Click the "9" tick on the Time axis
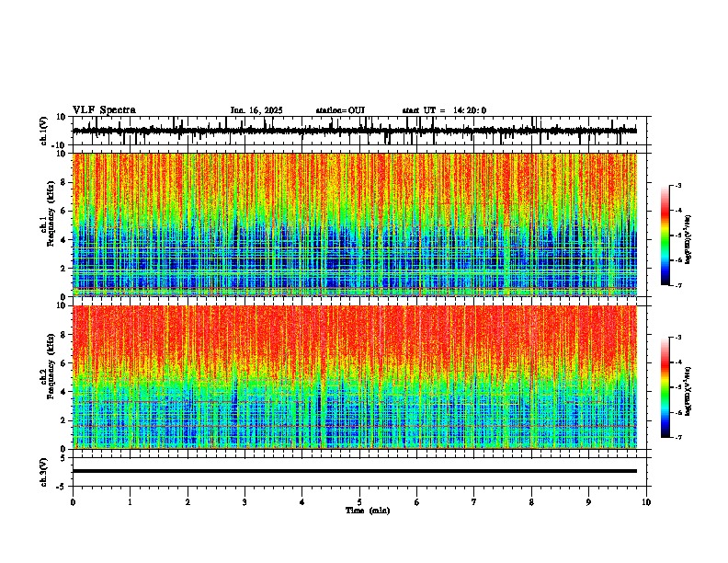This screenshot has height=563, width=728. pyautogui.click(x=588, y=502)
